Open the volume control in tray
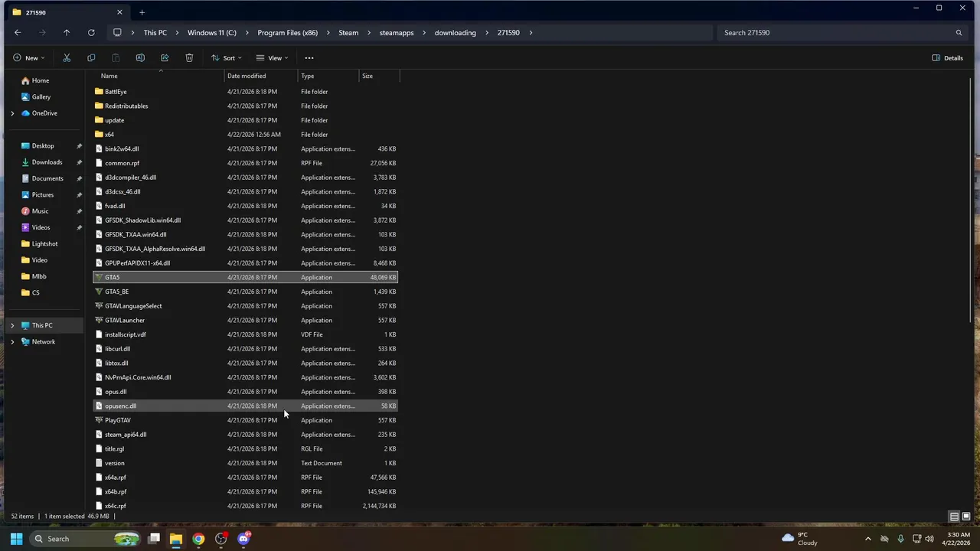This screenshot has width=980, height=551. pos(929,539)
